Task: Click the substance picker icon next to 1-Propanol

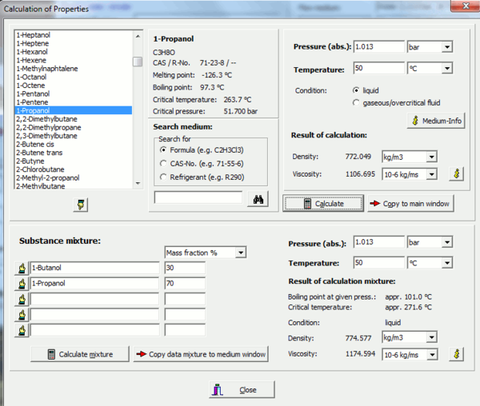Action: click(x=22, y=283)
